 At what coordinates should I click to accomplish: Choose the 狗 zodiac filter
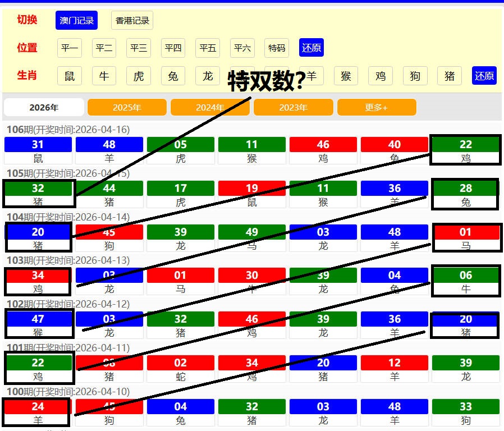tap(415, 76)
